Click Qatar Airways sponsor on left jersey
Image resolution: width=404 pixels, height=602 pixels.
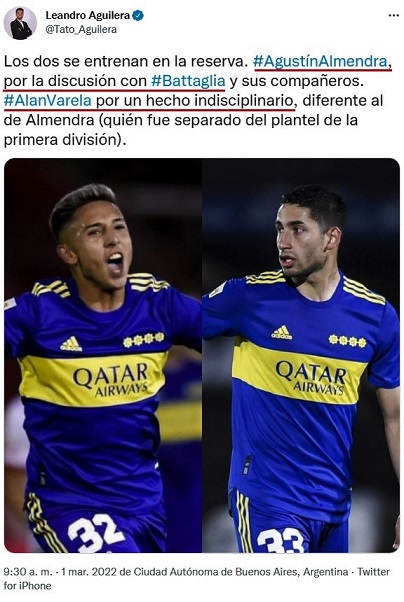pyautogui.click(x=111, y=379)
